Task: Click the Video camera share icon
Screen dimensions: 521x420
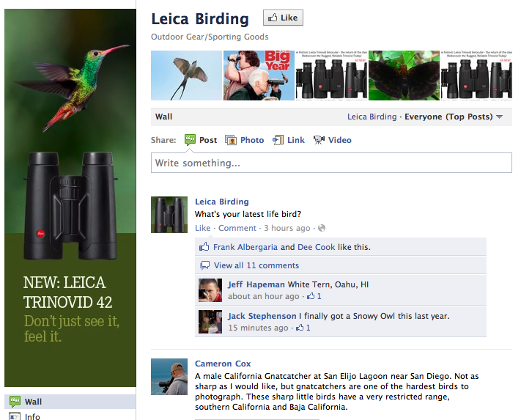Action: 319,140
